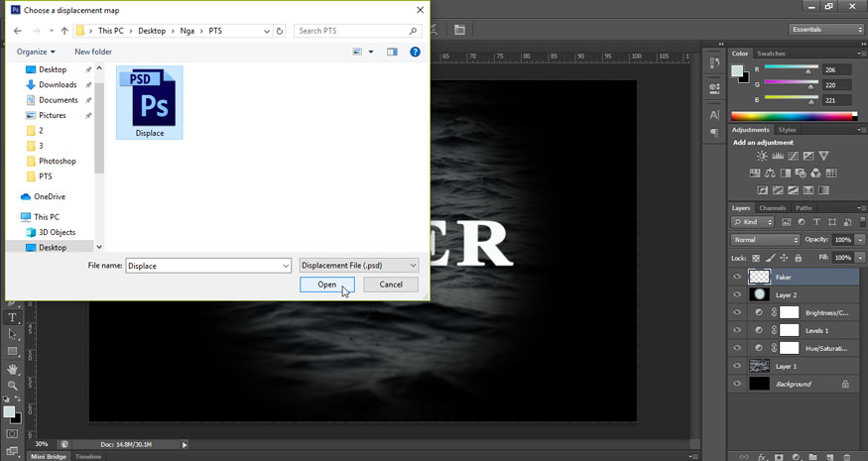Add layer mask icon
Viewport: 868px width, 461px height.
779,457
